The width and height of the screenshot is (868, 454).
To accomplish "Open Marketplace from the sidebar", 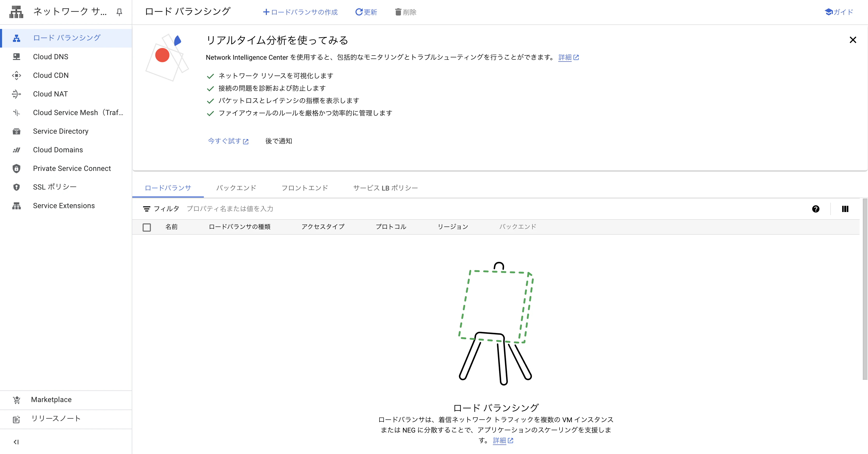I will [66, 400].
